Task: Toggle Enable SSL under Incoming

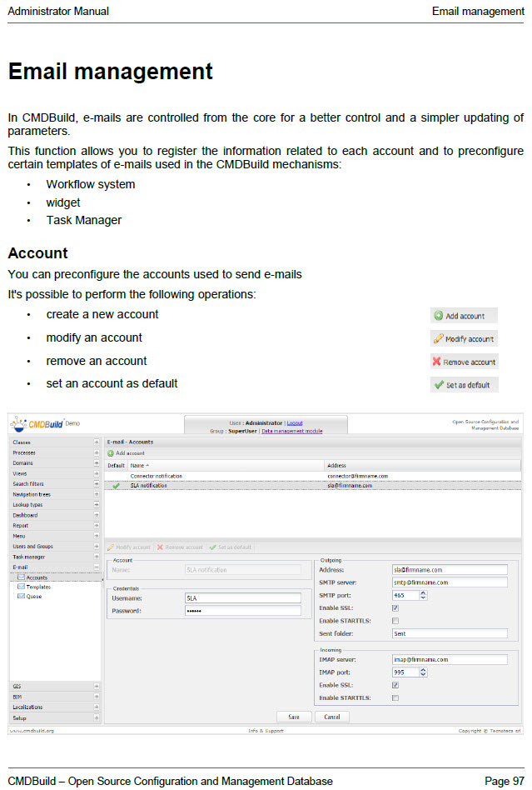Action: point(395,685)
